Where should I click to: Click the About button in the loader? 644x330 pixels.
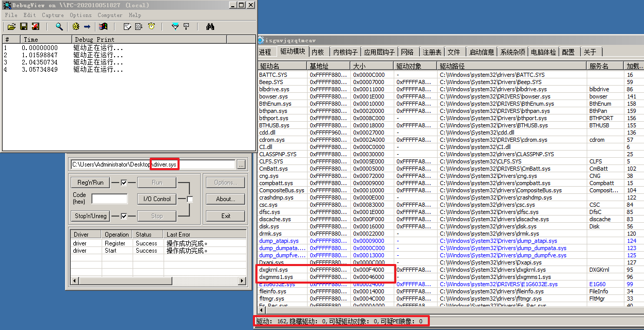click(226, 200)
